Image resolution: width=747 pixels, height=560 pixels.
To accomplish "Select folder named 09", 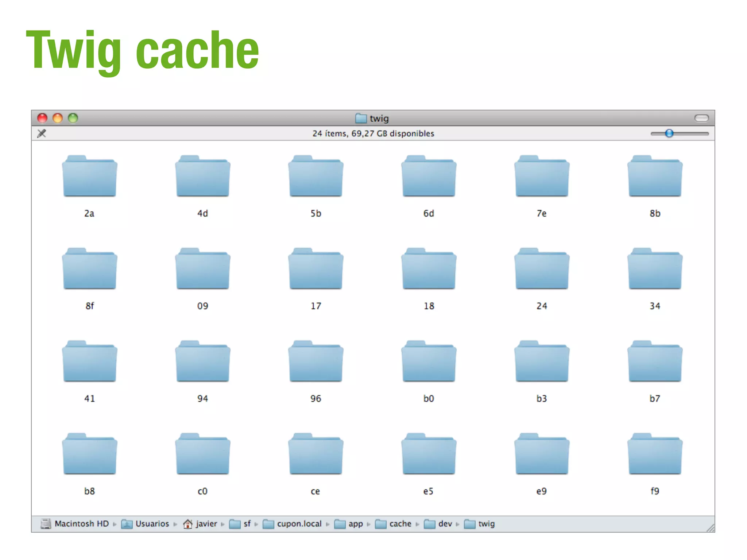I will tap(203, 269).
